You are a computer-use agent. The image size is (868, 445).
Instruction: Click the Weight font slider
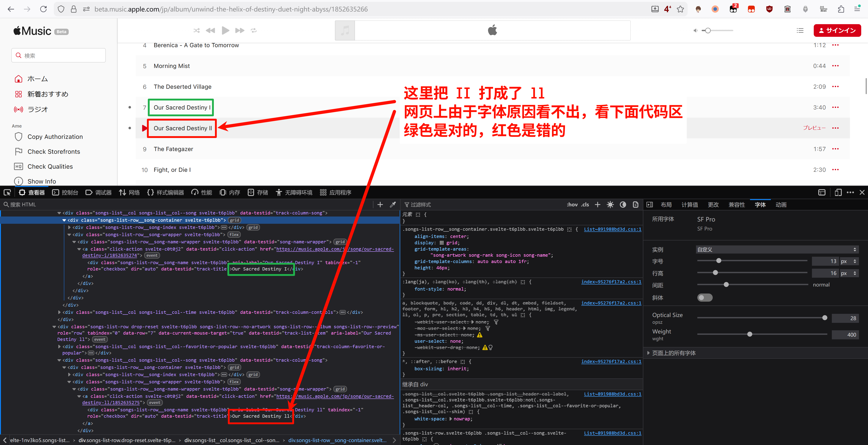click(749, 334)
